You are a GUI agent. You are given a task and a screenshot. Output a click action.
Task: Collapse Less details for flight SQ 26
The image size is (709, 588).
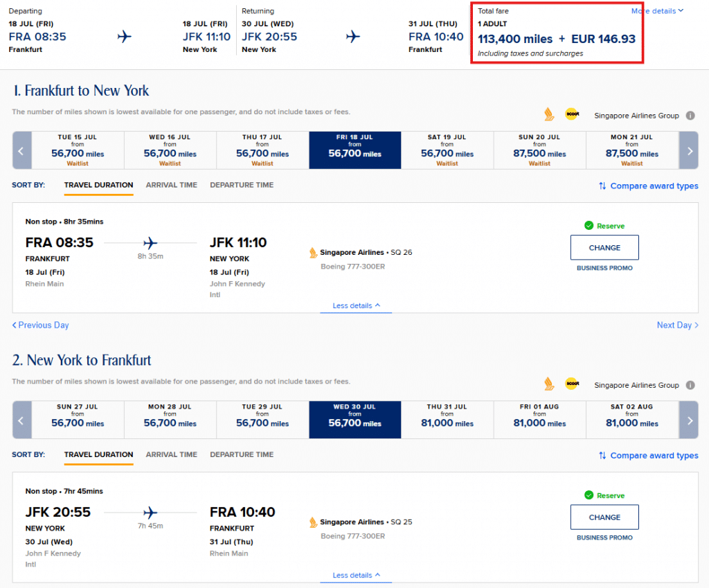[356, 305]
